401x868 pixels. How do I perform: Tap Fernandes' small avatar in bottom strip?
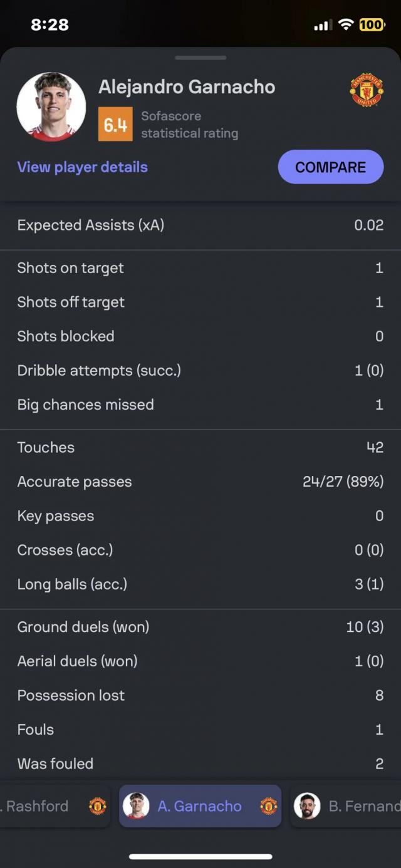[x=307, y=806]
